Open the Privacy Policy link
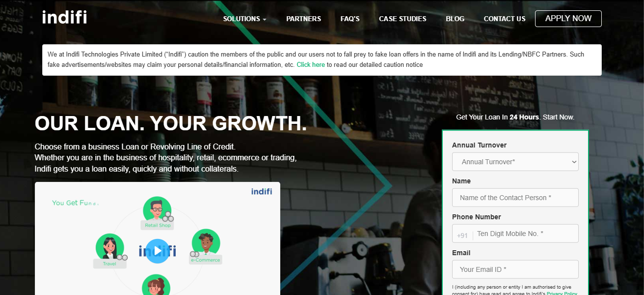This screenshot has width=644, height=295. tap(562, 294)
